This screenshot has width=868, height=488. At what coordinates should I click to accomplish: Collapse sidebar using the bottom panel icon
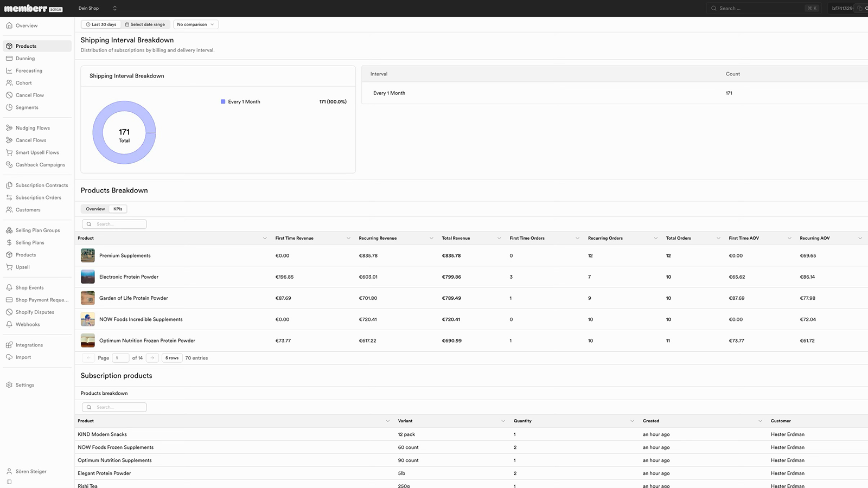[9, 481]
